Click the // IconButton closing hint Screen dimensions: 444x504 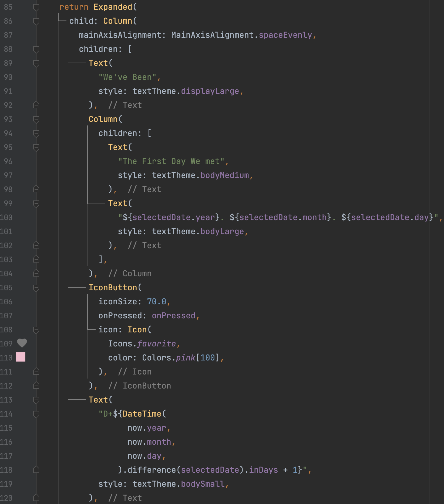point(140,386)
